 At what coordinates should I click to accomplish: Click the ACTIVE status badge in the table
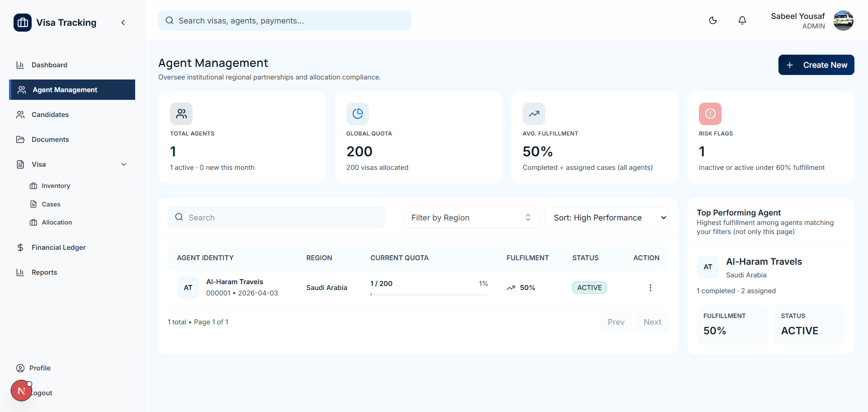point(590,288)
